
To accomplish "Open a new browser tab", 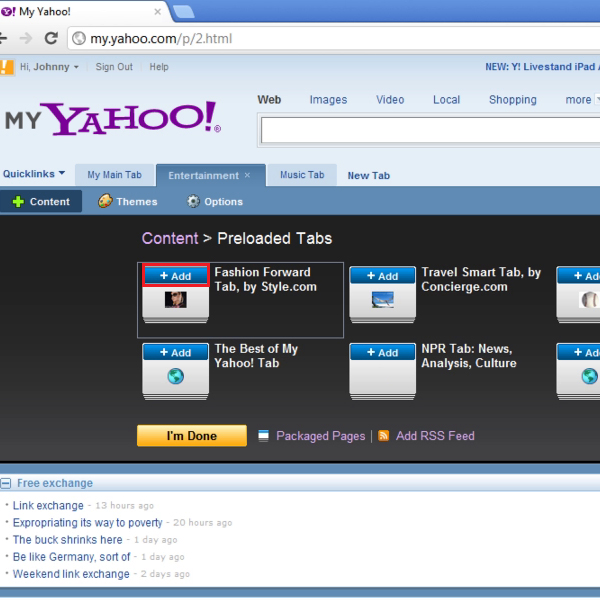I will (x=183, y=12).
